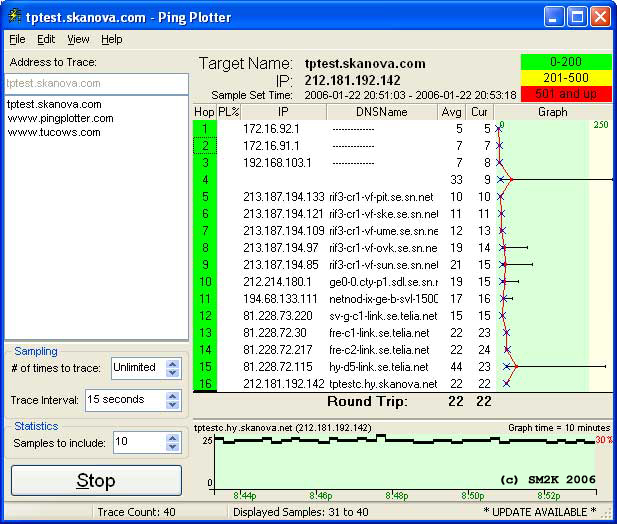Click IP 213.187.194.97 in hop table

281,248
